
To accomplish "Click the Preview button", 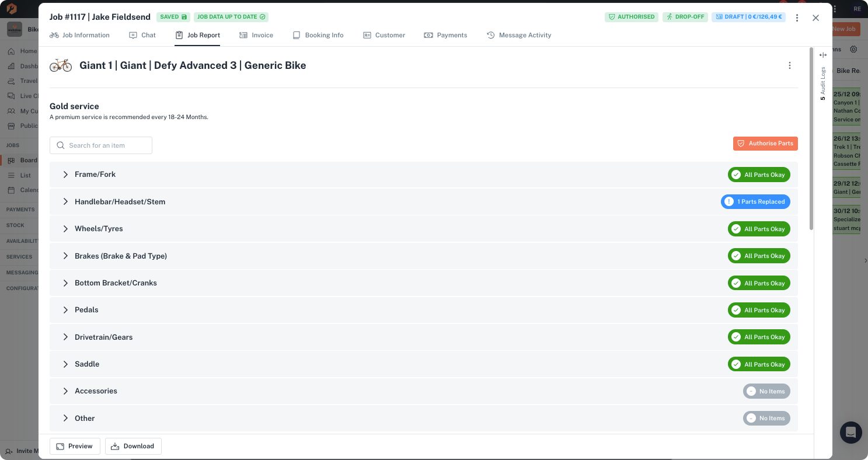I will coord(75,446).
